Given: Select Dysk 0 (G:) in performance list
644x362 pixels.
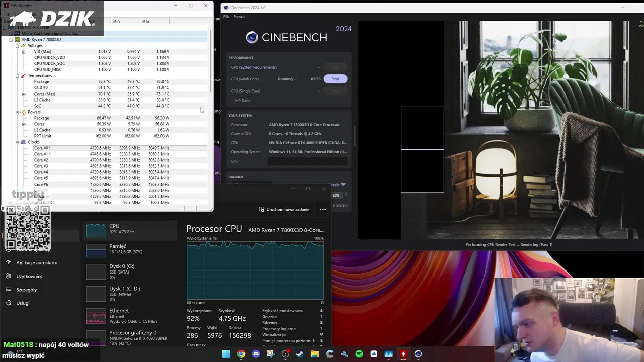Looking at the screenshot, I should click(x=130, y=271).
